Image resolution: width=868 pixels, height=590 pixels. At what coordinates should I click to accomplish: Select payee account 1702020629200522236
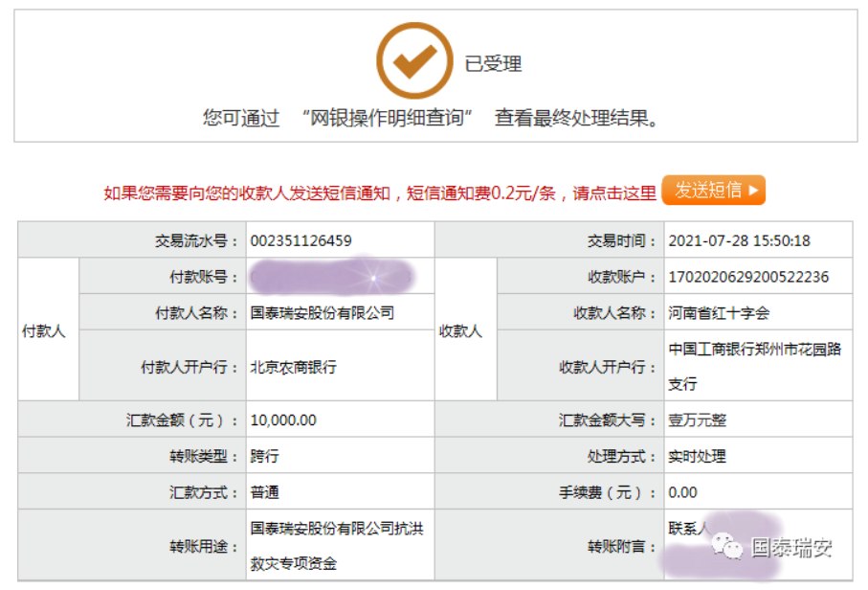coord(748,277)
